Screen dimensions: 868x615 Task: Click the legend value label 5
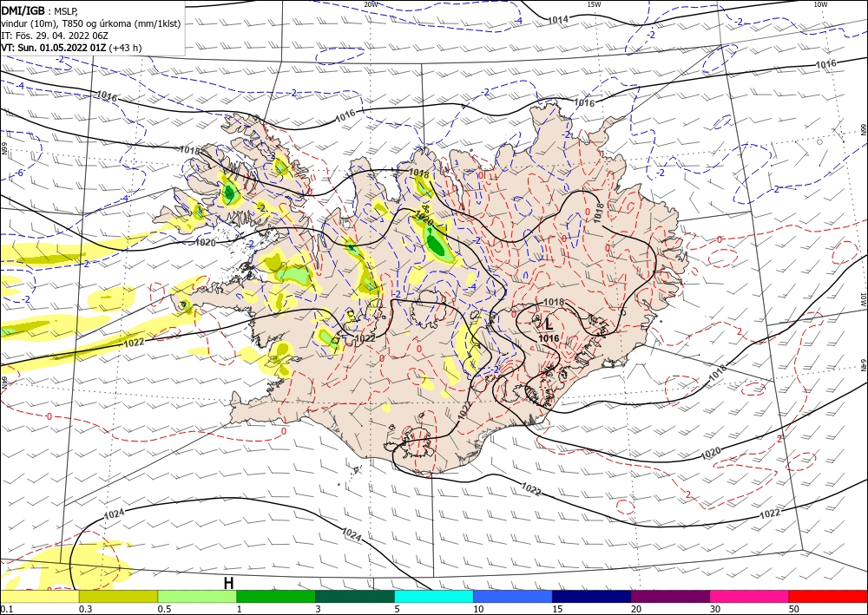tap(398, 609)
